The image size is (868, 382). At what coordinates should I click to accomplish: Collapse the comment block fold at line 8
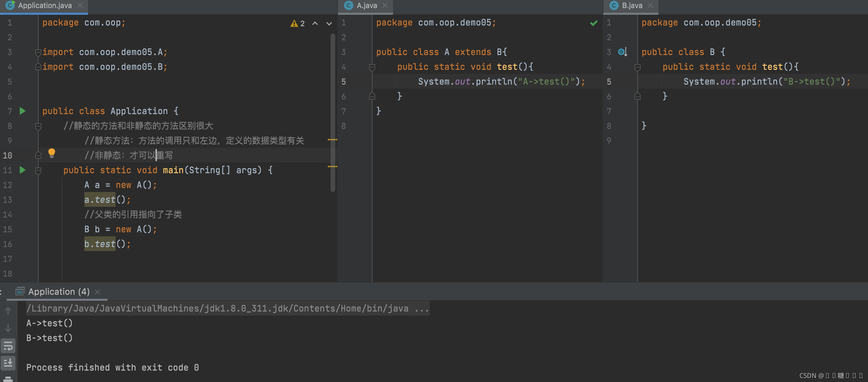[x=38, y=126]
